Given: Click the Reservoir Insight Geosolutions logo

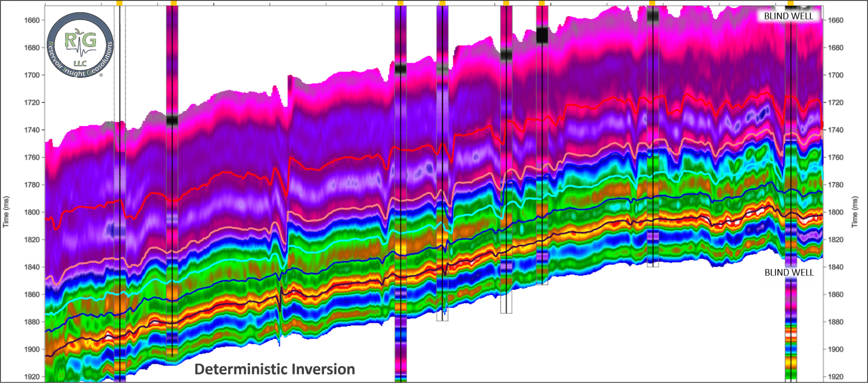Looking at the screenshot, I should 80,45.
